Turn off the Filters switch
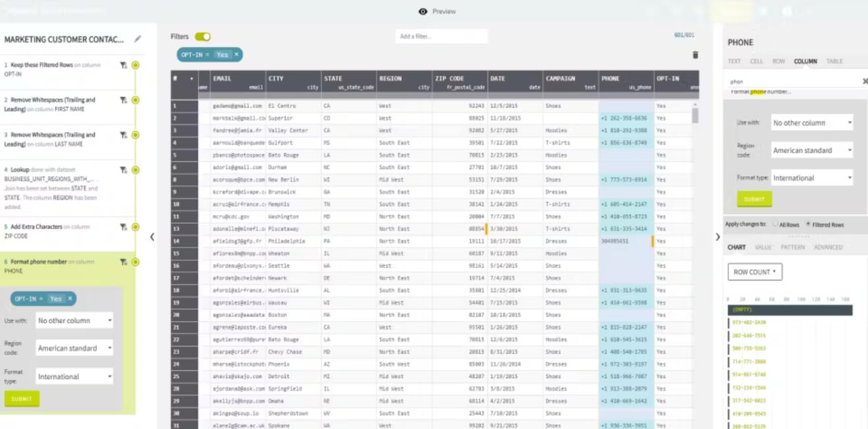 point(202,37)
